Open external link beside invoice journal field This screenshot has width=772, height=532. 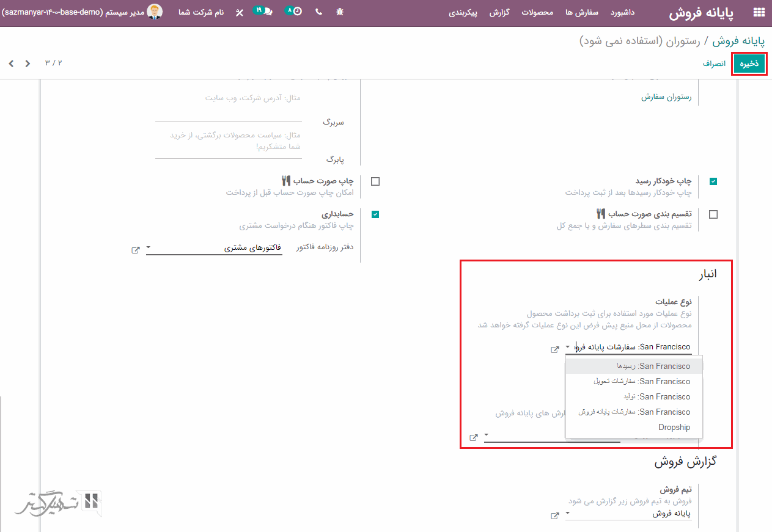tap(136, 250)
